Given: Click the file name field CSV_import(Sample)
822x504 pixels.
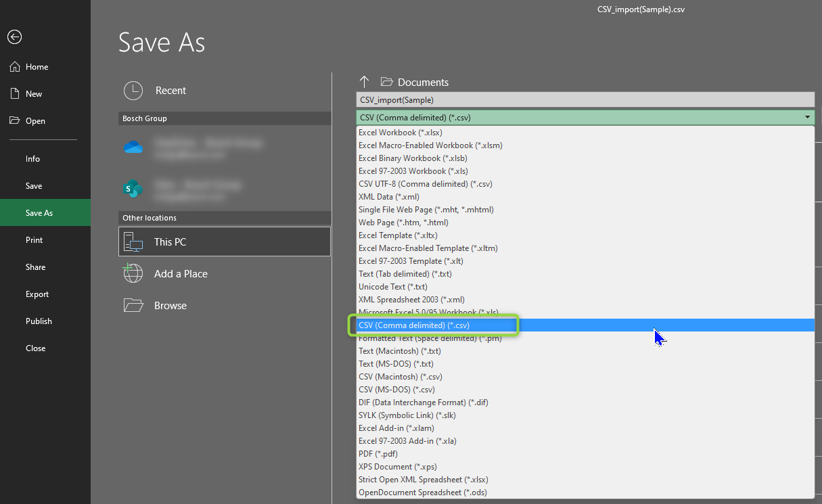Looking at the screenshot, I should (585, 100).
